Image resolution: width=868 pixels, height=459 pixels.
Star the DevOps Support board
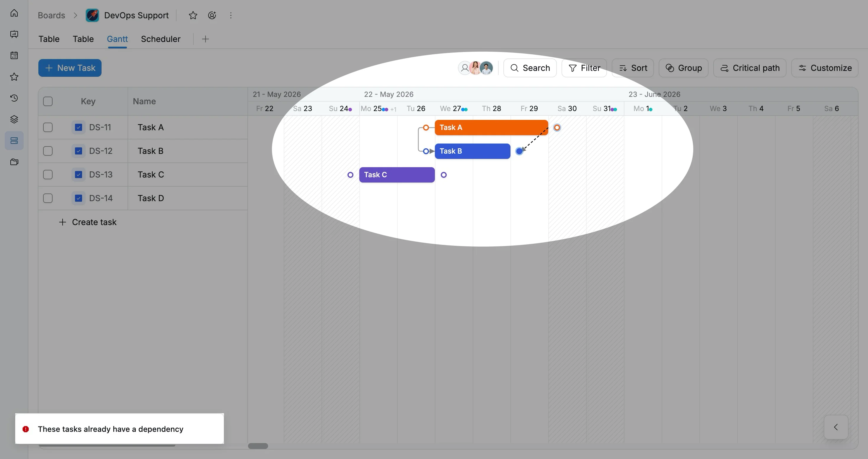pos(193,15)
